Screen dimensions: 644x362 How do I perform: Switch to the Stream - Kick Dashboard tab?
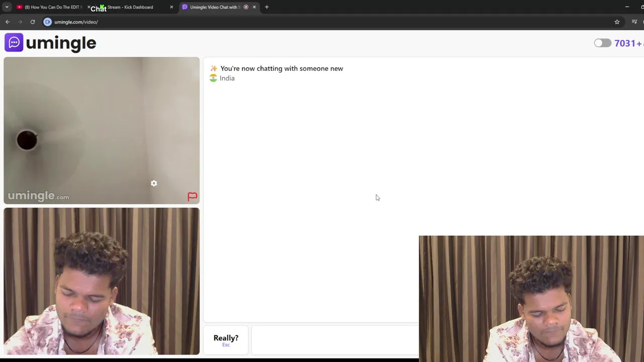(130, 7)
